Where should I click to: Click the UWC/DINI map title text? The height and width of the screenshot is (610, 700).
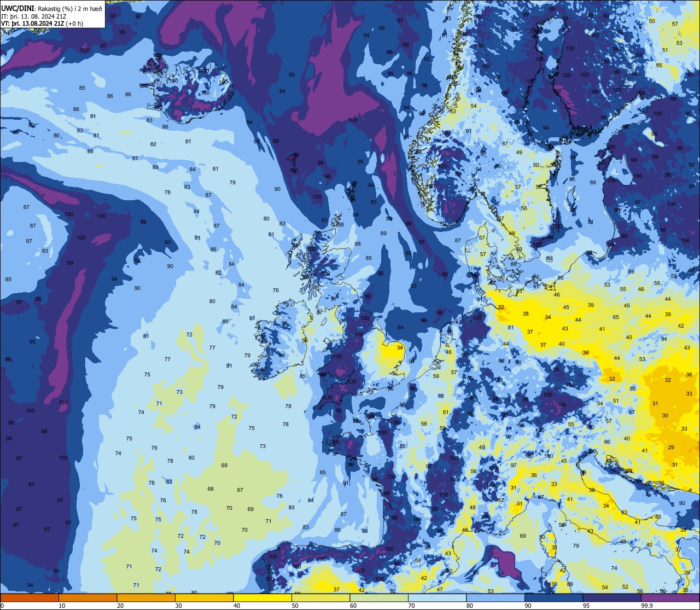(x=51, y=9)
